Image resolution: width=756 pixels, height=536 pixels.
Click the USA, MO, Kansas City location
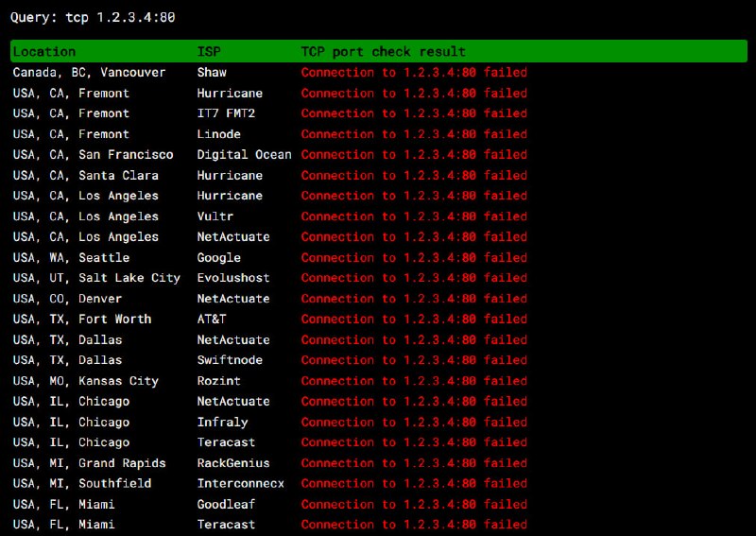[x=85, y=381]
